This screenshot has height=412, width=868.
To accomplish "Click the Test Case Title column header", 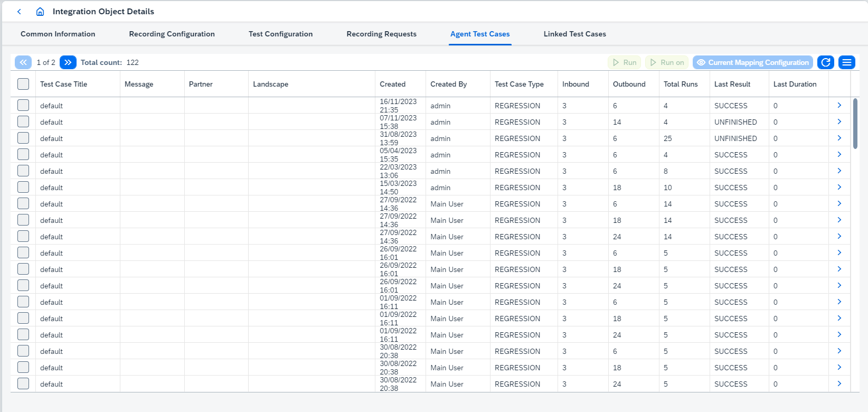I will coord(78,84).
